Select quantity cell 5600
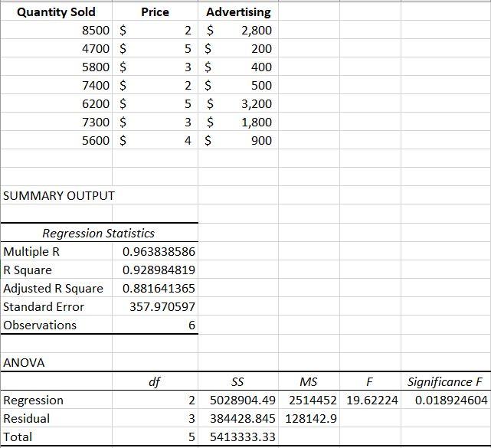Viewport: 491px width, 448px height. (56, 140)
